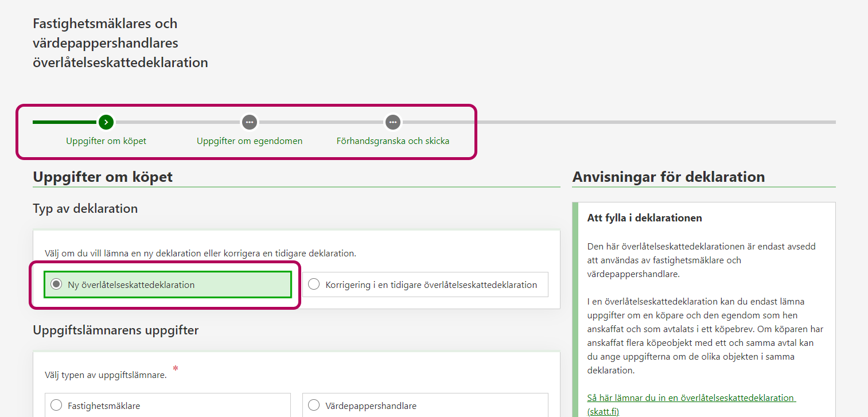Click the red required asterisk marker

175,369
